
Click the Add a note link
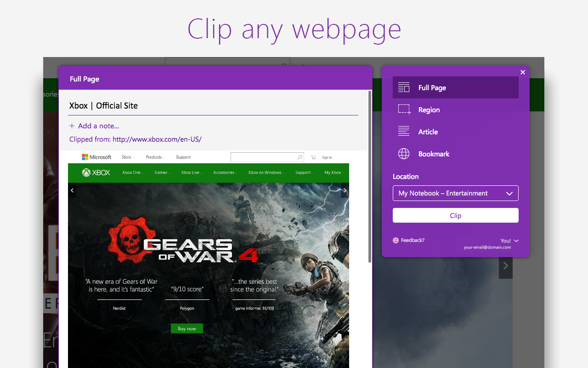pyautogui.click(x=94, y=126)
